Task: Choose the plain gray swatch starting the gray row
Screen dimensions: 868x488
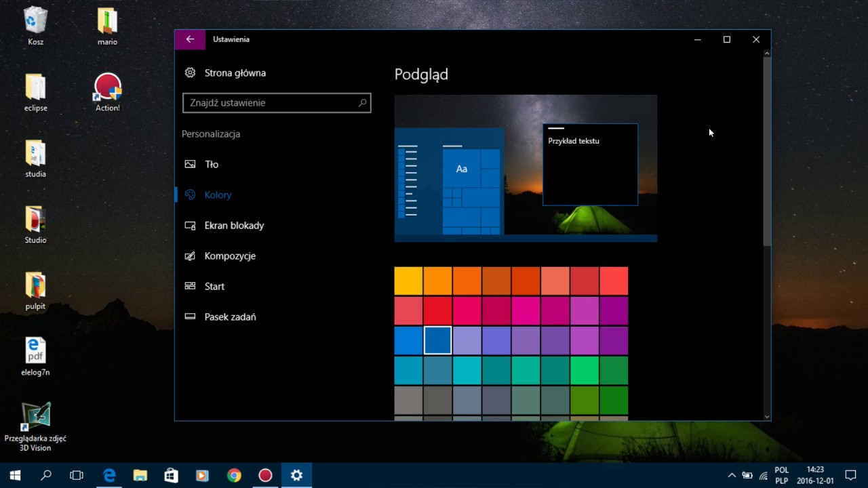Action: pyautogui.click(x=408, y=400)
